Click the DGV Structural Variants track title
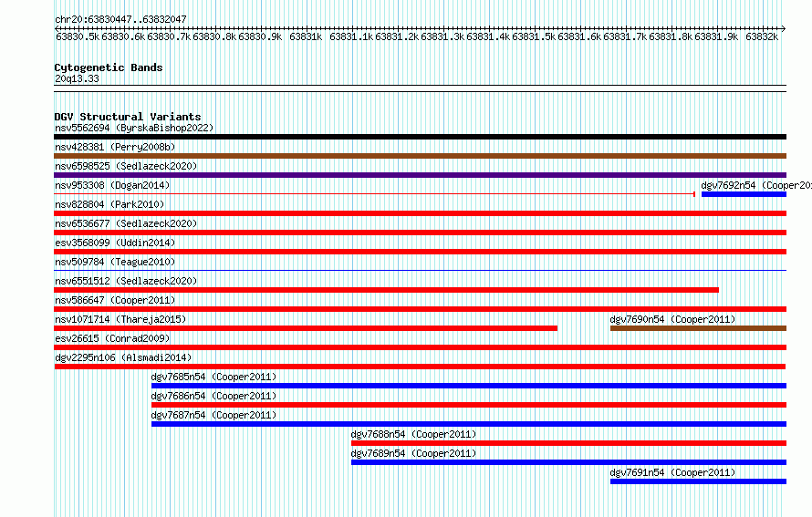 pyautogui.click(x=128, y=117)
